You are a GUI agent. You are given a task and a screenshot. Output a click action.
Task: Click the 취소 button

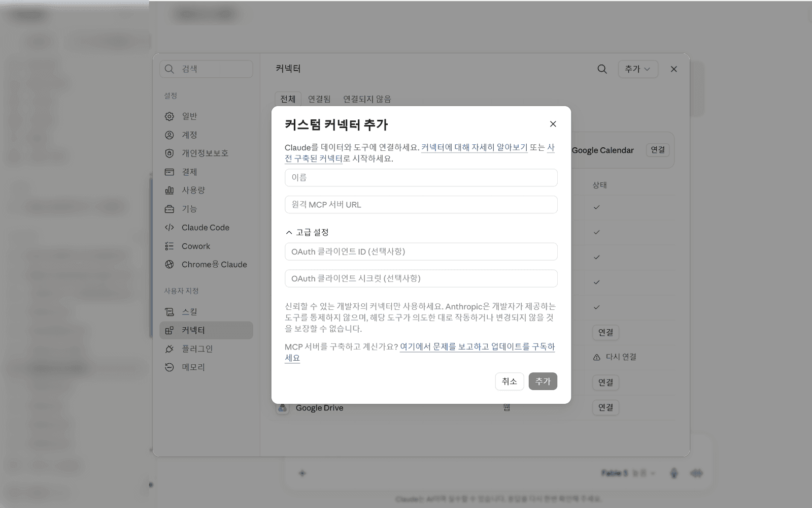coord(510,382)
